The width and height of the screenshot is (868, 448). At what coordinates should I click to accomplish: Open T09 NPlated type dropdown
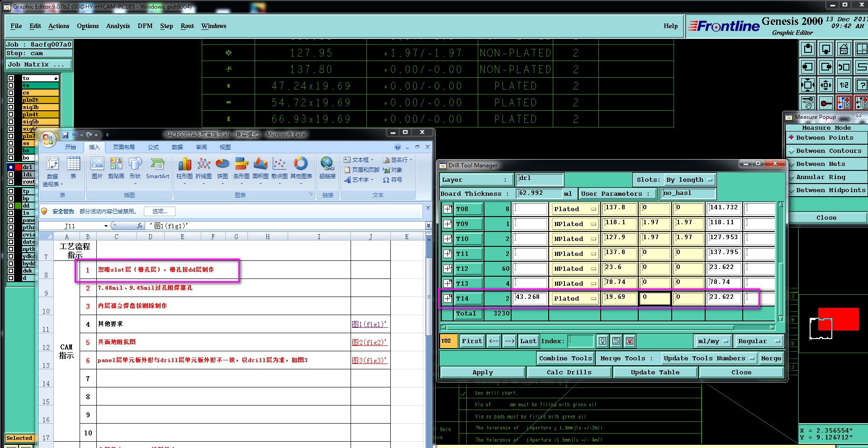tap(575, 224)
